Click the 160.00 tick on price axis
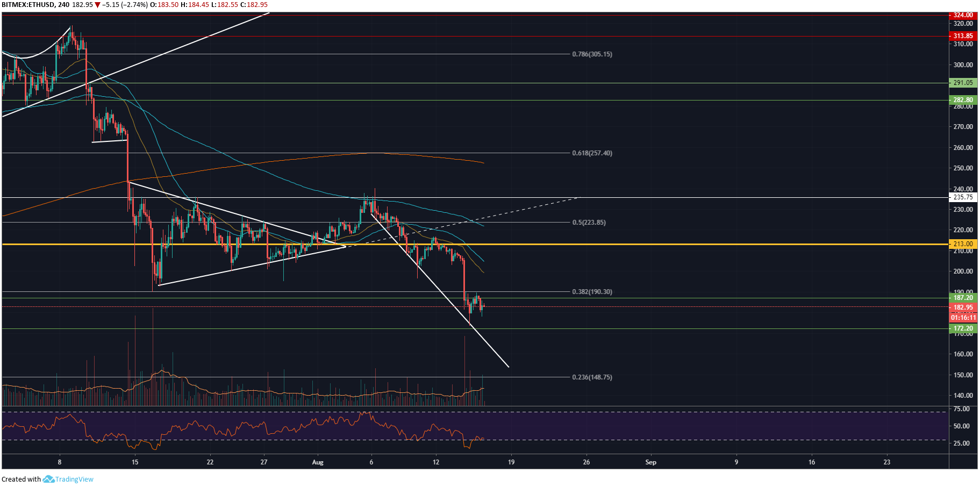This screenshot has height=487, width=980. coord(963,354)
